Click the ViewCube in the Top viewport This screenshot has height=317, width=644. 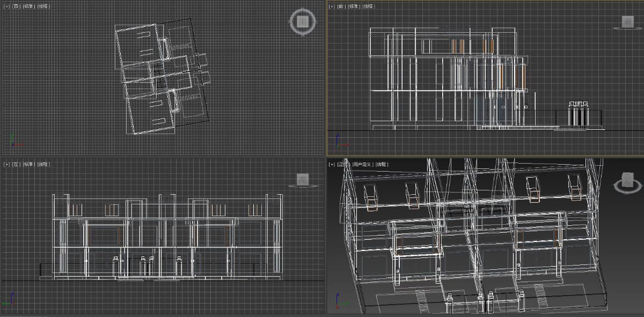[x=303, y=22]
